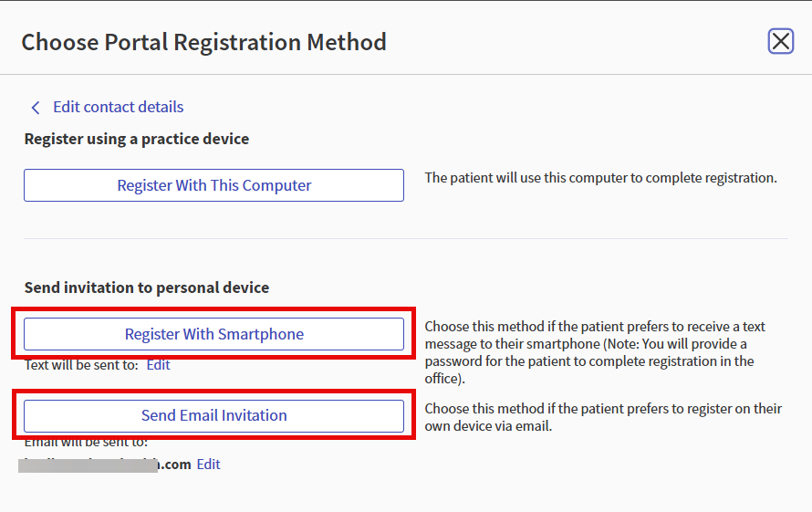Select the Register With Smartphone button

tap(213, 334)
